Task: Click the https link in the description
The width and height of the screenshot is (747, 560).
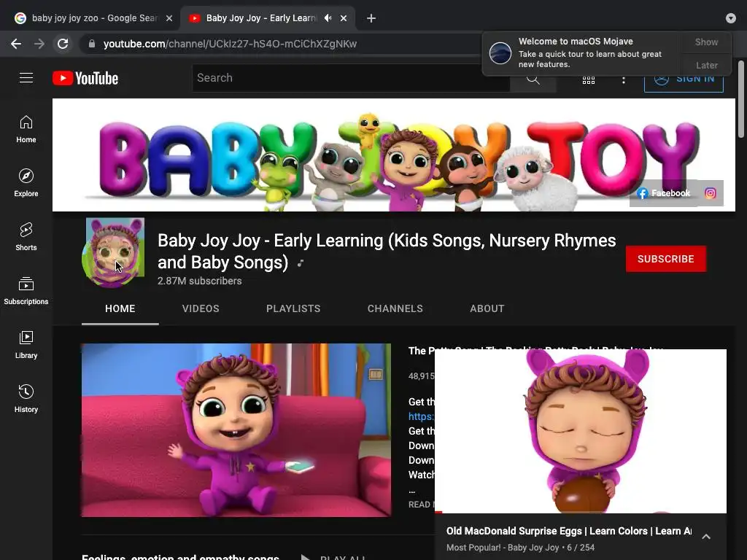Action: pyautogui.click(x=421, y=416)
